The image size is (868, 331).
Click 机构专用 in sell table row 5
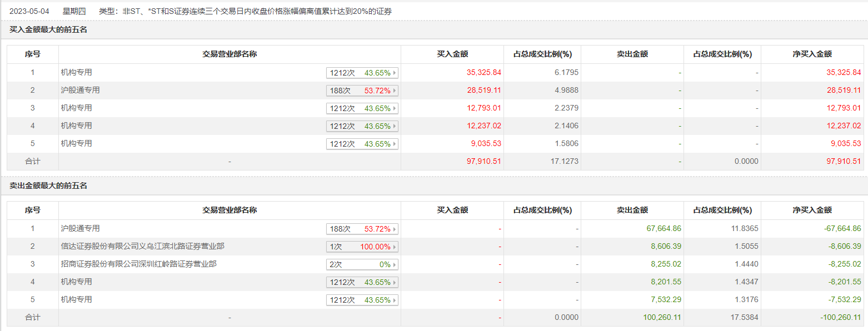[x=76, y=299]
